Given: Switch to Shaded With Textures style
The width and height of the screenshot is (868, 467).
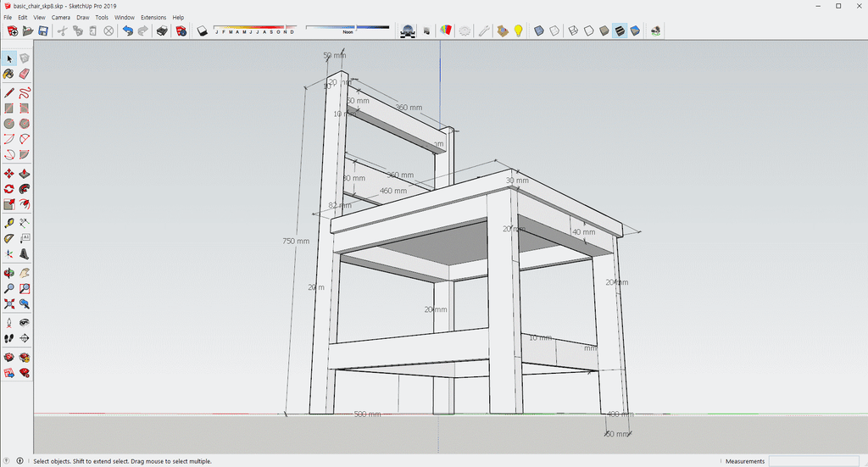Looking at the screenshot, I should pos(620,31).
